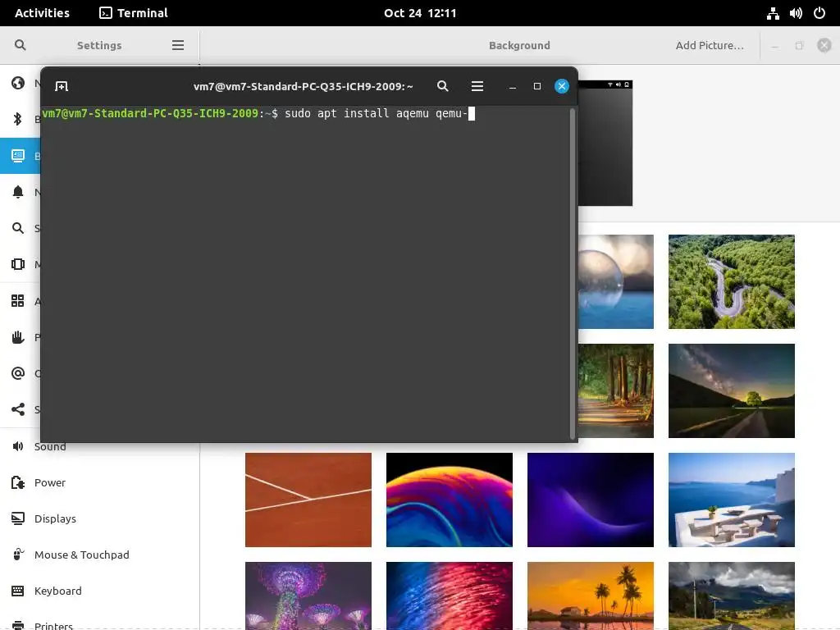Image resolution: width=840 pixels, height=630 pixels.
Task: Click the Terminal search icon
Action: tap(442, 86)
